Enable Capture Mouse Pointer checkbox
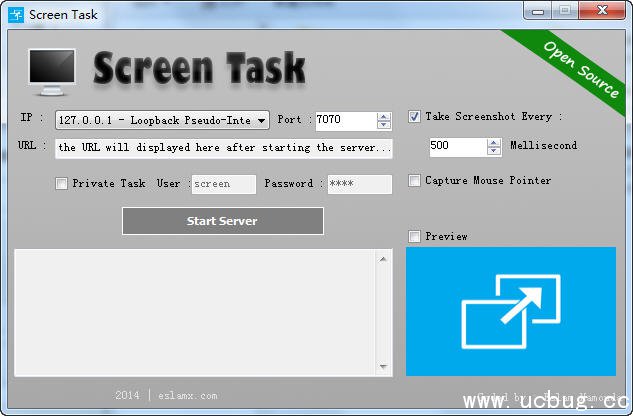 pyautogui.click(x=415, y=181)
